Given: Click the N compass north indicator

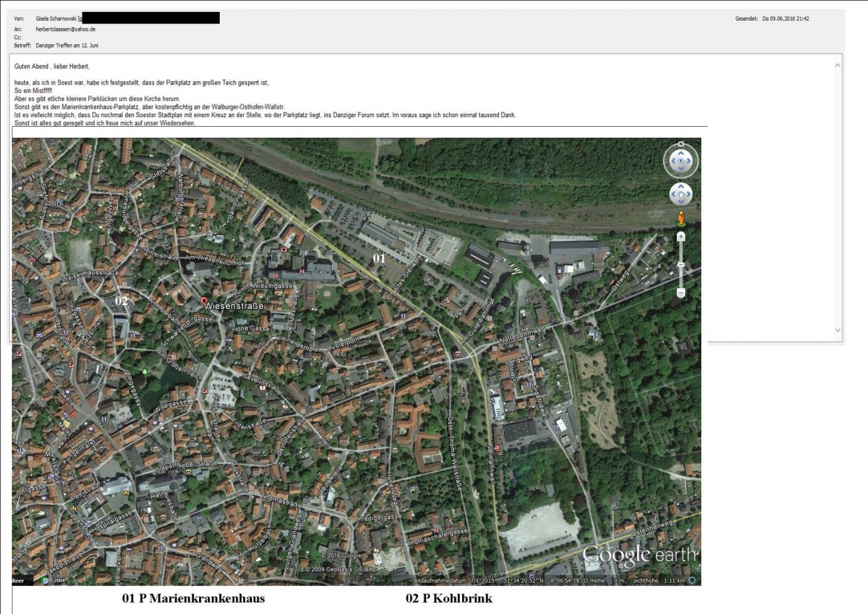Looking at the screenshot, I should (681, 144).
